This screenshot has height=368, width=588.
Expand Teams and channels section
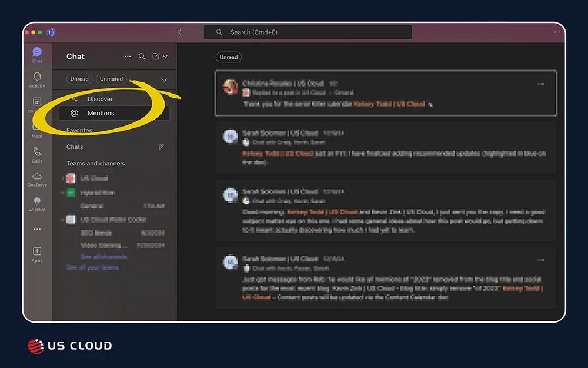click(x=96, y=163)
